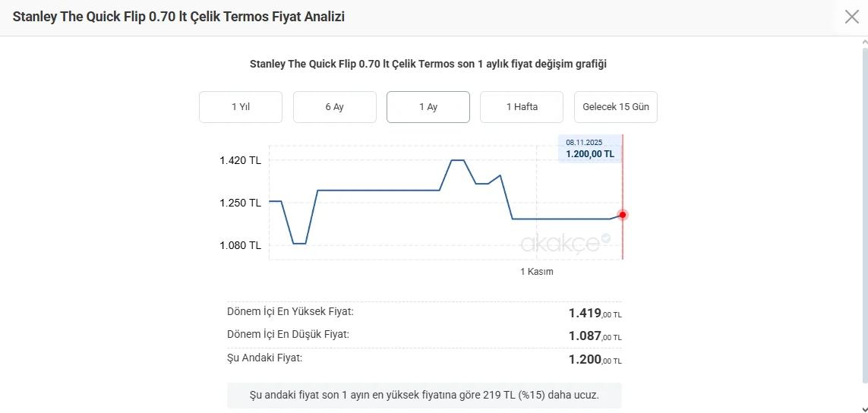Open the Gelecek 15 Gün forecast
The width and height of the screenshot is (868, 413).
point(616,107)
